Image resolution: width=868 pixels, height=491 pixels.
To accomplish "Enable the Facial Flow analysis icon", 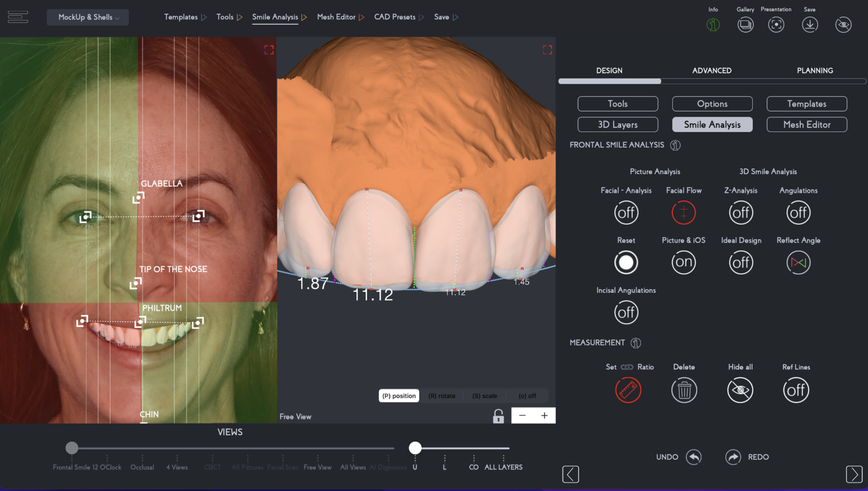I will [684, 213].
